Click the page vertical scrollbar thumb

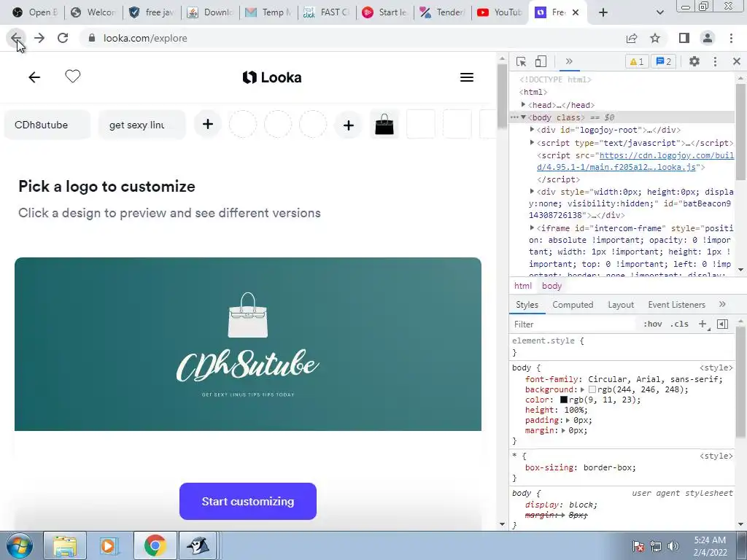point(502,96)
